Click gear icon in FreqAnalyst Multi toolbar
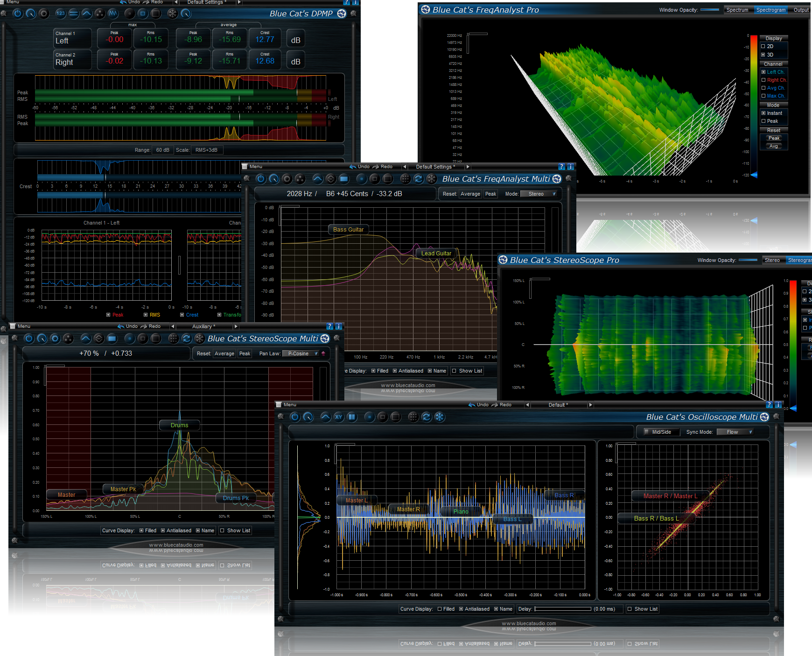Viewport: 812px width, 656px height. [x=287, y=179]
